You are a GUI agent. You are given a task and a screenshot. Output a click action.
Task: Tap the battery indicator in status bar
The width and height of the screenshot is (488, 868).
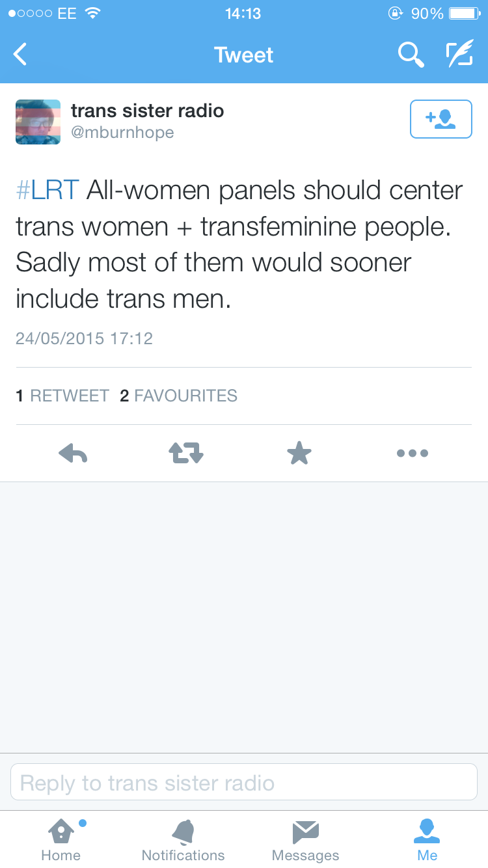pyautogui.click(x=464, y=13)
